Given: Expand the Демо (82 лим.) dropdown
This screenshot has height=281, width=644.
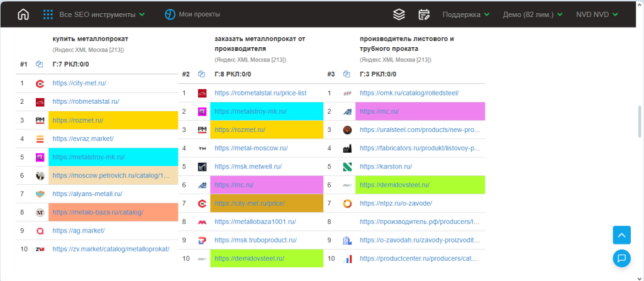Looking at the screenshot, I should click(x=532, y=14).
